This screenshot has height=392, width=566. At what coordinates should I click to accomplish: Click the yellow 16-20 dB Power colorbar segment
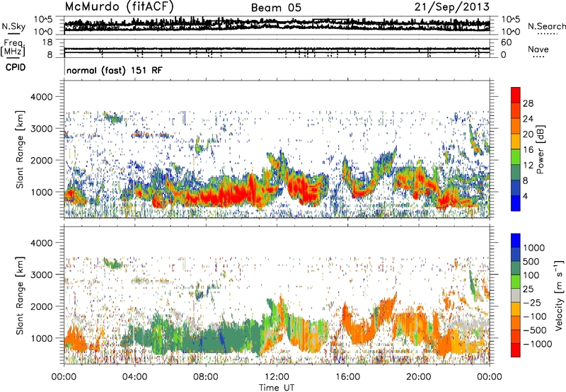(x=516, y=142)
